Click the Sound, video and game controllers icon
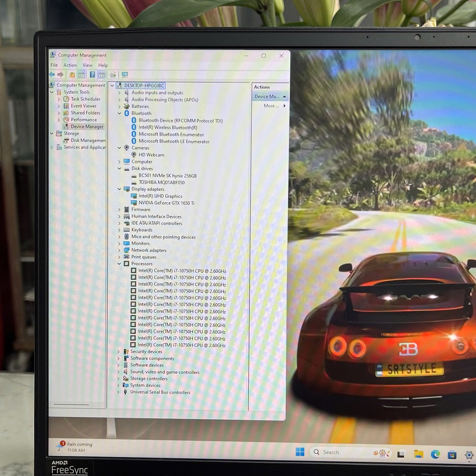The width and height of the screenshot is (476, 476). 126,372
